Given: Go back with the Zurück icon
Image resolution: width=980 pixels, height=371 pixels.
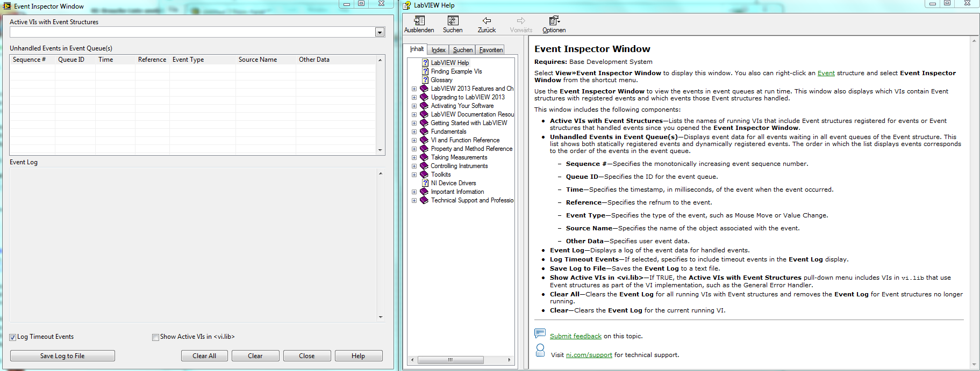Looking at the screenshot, I should click(x=487, y=21).
